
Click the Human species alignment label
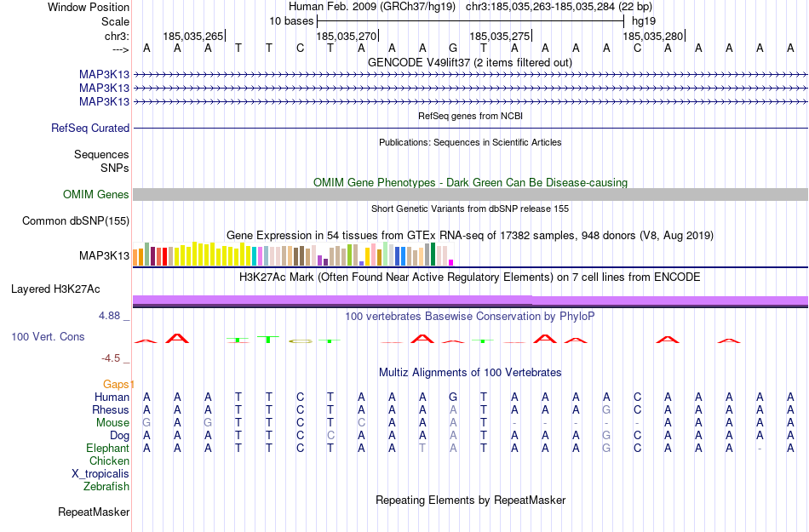point(112,397)
